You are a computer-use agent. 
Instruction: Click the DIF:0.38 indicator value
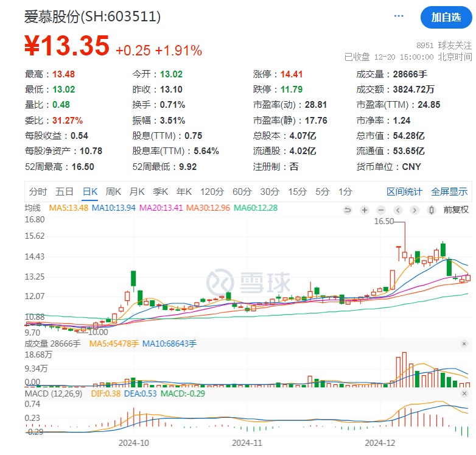tap(106, 393)
